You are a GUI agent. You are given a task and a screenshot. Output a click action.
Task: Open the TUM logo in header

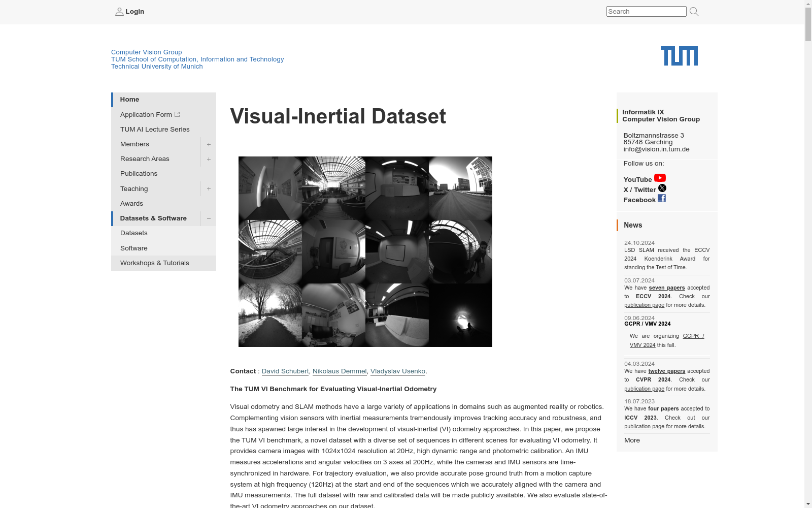(679, 56)
